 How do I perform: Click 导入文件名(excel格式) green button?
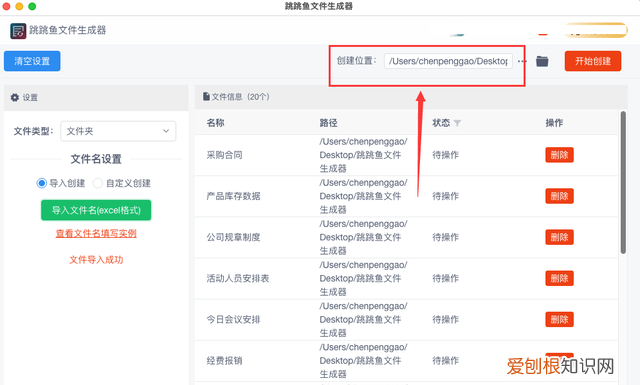96,210
